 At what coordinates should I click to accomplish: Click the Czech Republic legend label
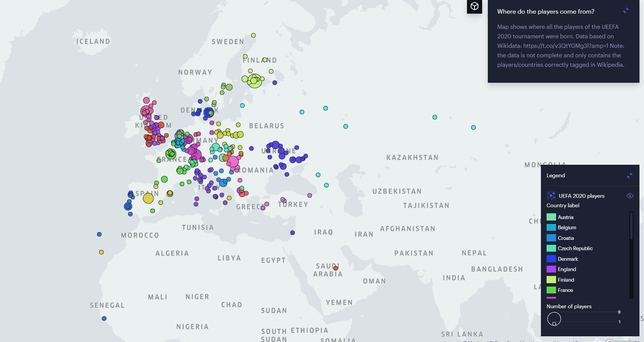coord(575,248)
